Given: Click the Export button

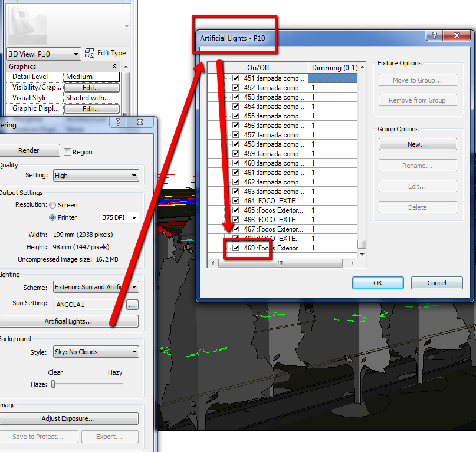Looking at the screenshot, I should point(110,437).
